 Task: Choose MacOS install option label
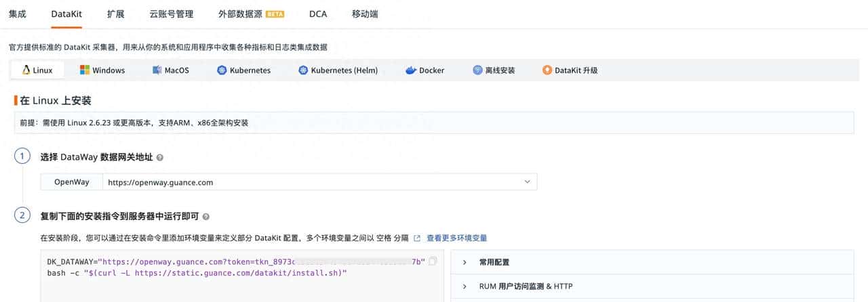pyautogui.click(x=176, y=70)
